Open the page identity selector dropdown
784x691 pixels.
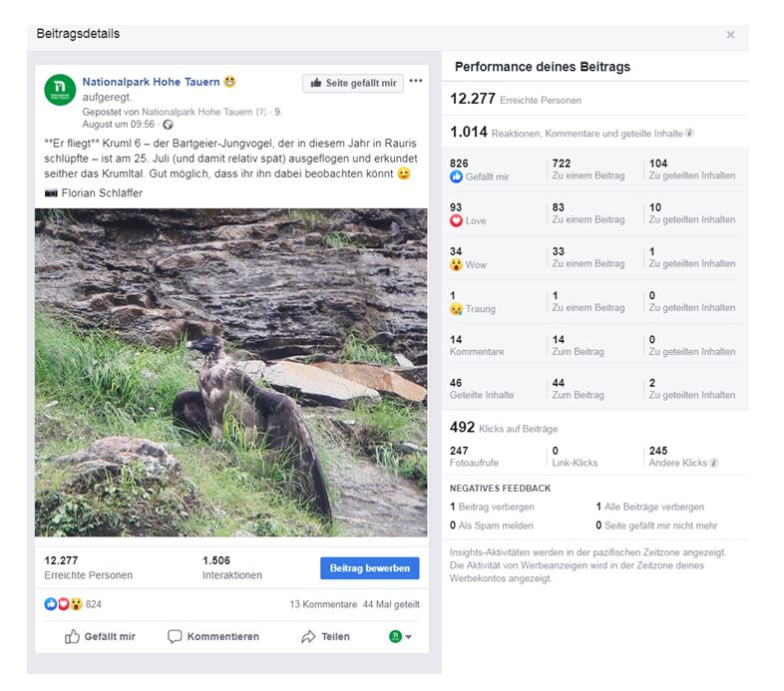(400, 636)
